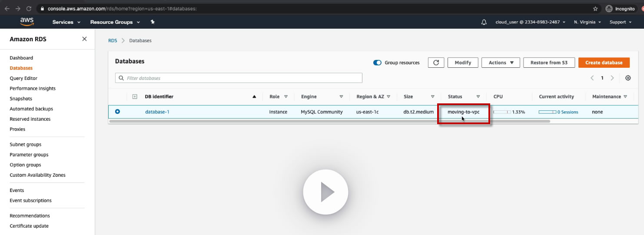Click the horizontal table scrollbar
This screenshot has height=235, width=644.
pyautogui.click(x=329, y=121)
